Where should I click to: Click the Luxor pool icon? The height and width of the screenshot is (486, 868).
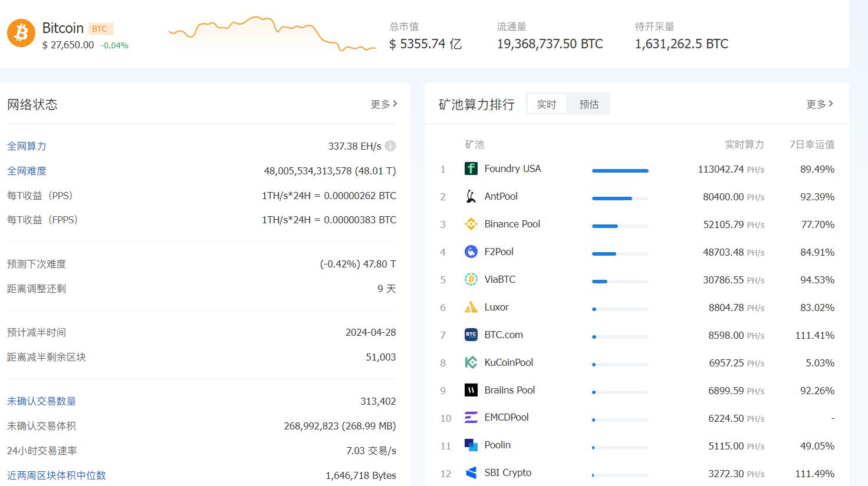point(471,308)
